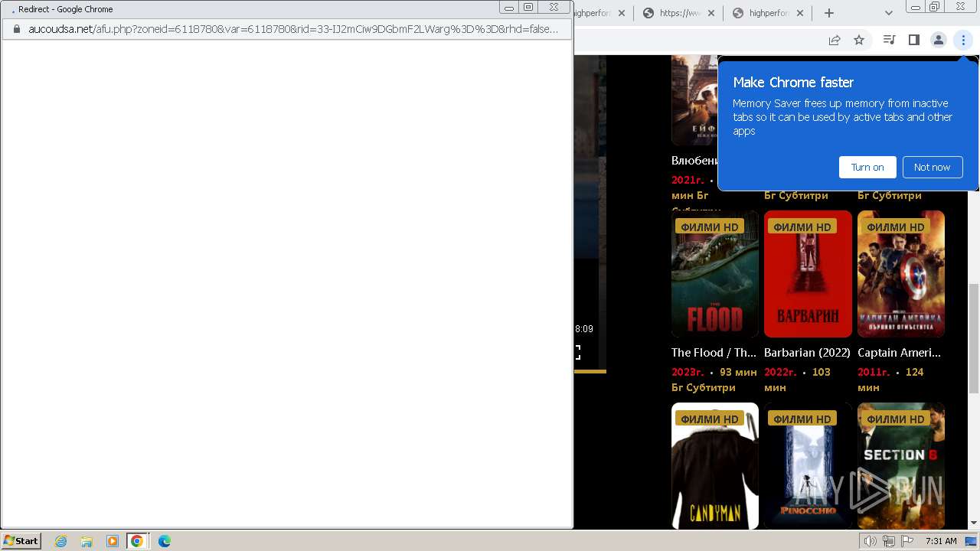This screenshot has width=980, height=551.
Task: Switch to the rightmost highperfor tab
Action: tap(769, 13)
